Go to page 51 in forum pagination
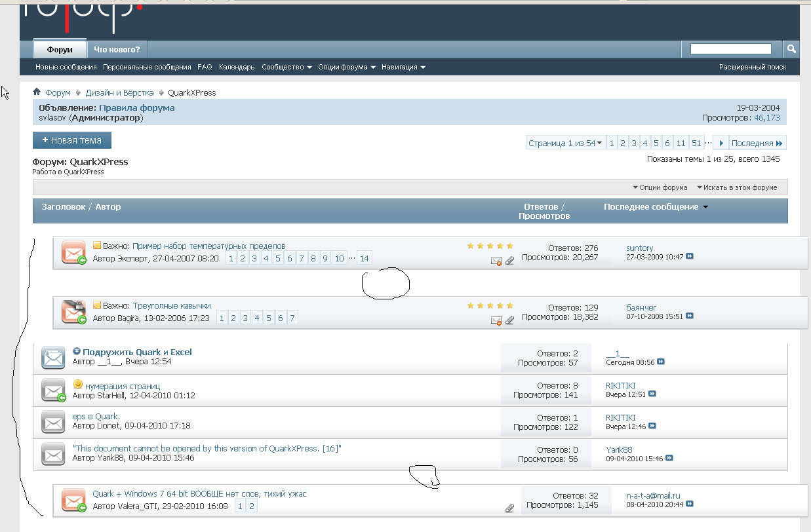Viewport: 811px width, 532px height. [x=696, y=143]
